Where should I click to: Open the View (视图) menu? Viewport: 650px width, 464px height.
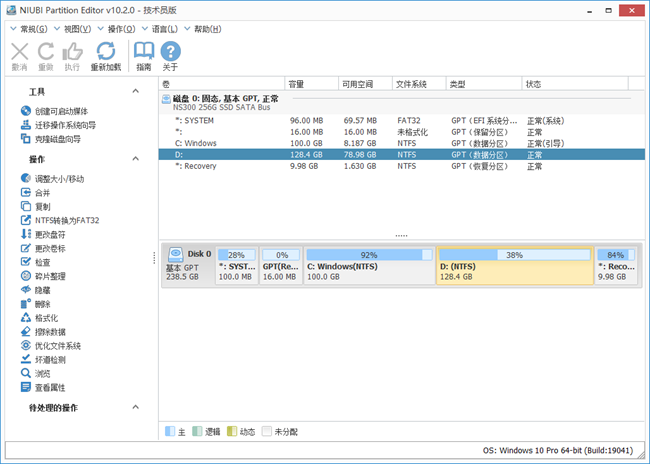[x=73, y=29]
